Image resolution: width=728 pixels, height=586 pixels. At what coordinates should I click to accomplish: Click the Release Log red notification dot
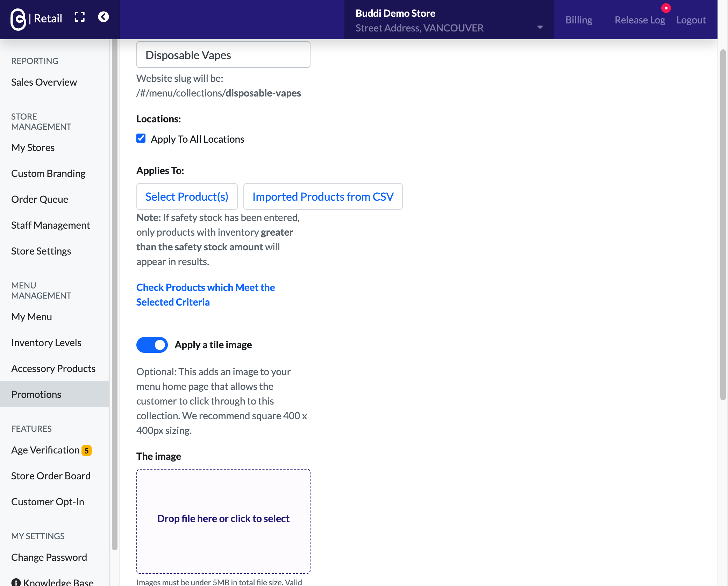tap(666, 8)
